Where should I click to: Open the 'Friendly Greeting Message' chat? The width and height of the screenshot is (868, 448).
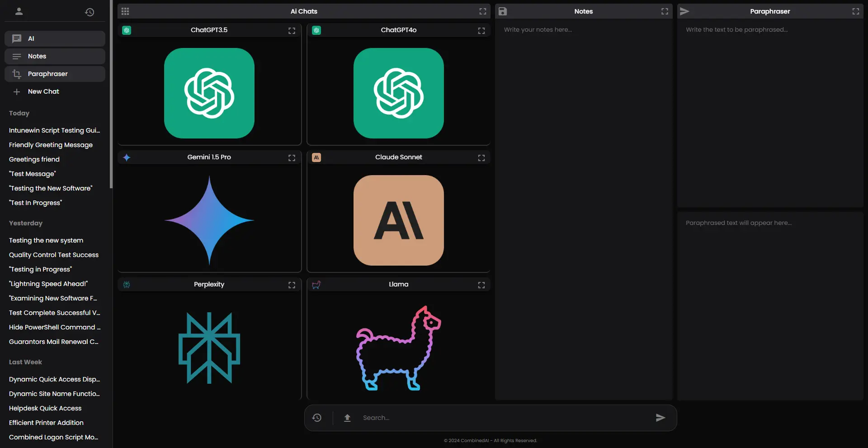51,145
